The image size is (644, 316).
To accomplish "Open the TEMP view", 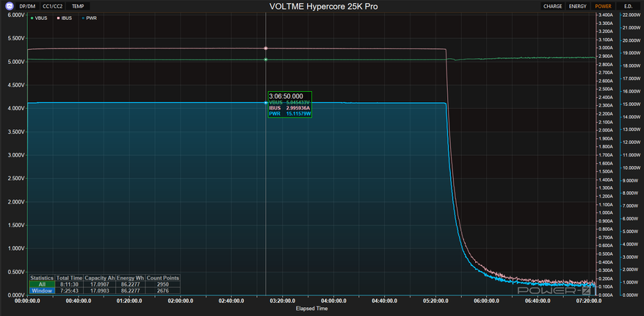I will point(78,6).
